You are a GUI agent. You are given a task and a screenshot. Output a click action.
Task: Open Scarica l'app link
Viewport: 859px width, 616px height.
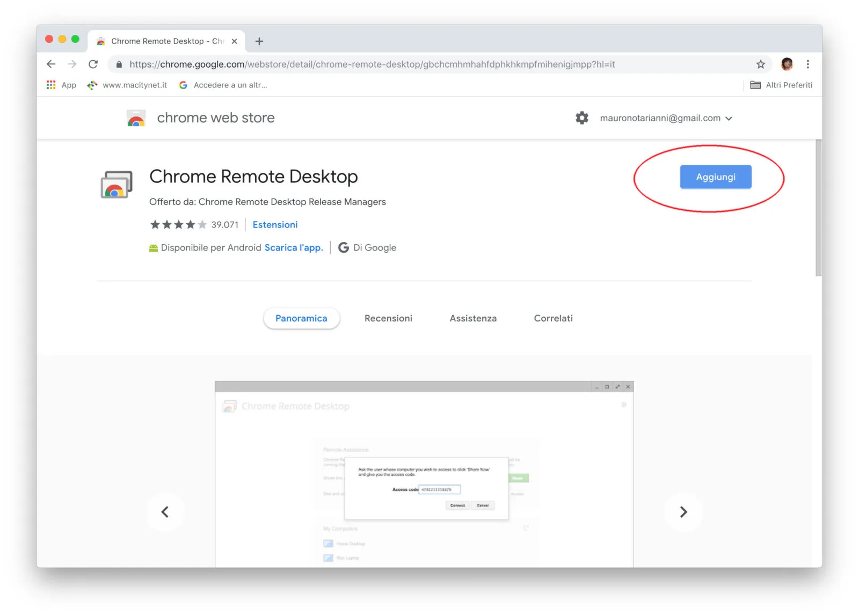pos(293,247)
